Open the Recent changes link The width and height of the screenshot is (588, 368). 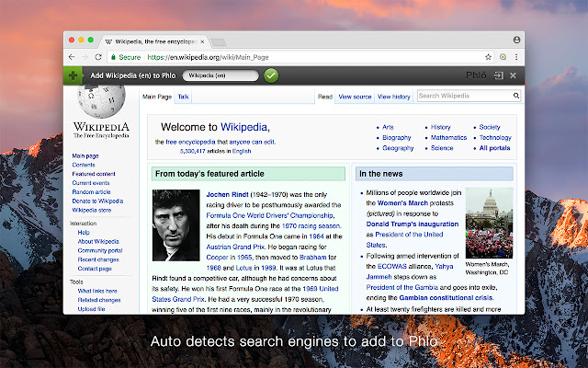(98, 259)
